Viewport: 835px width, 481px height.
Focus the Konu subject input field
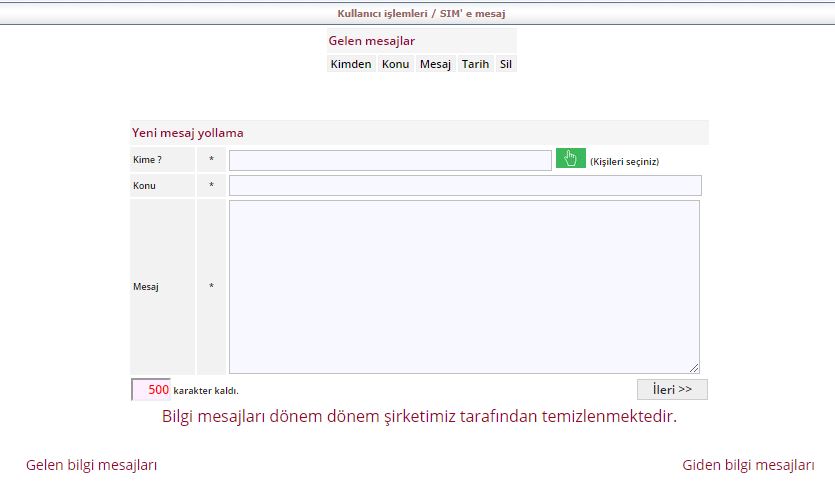click(465, 186)
